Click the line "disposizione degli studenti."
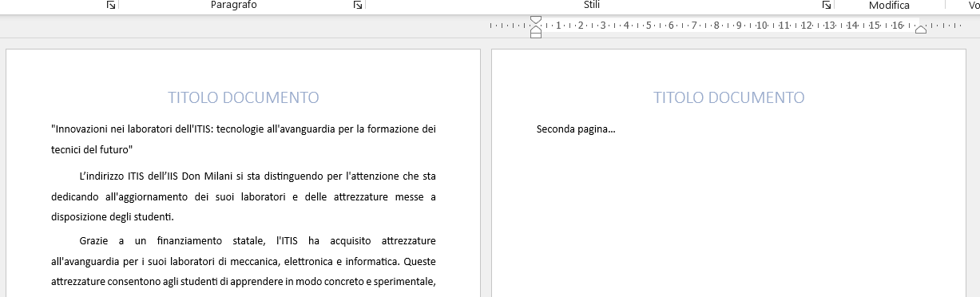The width and height of the screenshot is (980, 297). (x=113, y=217)
